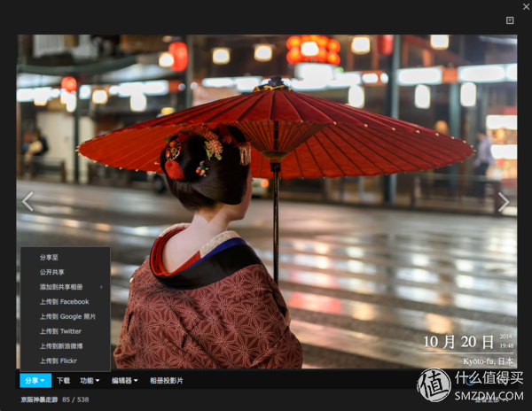Expand the 添加到共享相册 submenu arrow

(x=101, y=287)
